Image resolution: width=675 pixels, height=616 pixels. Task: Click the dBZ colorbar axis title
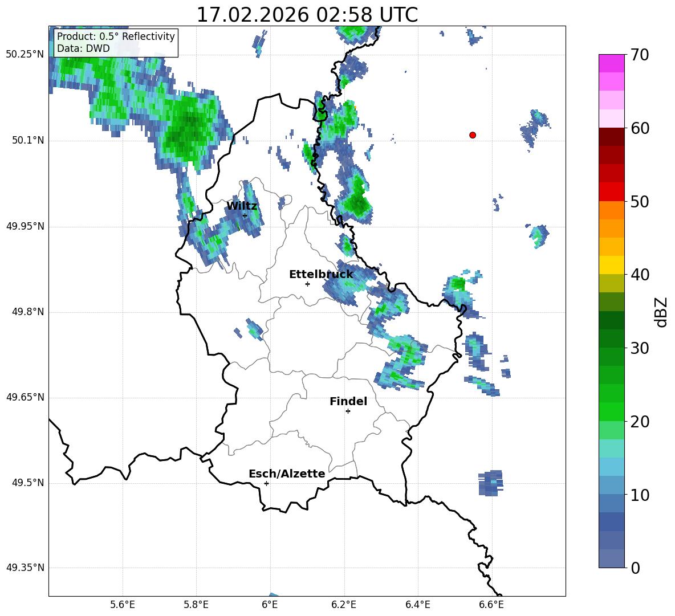tap(661, 312)
